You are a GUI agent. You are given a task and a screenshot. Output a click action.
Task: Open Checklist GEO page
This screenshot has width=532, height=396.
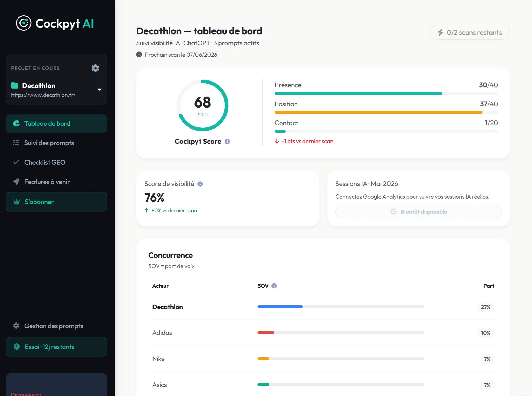tap(56, 162)
